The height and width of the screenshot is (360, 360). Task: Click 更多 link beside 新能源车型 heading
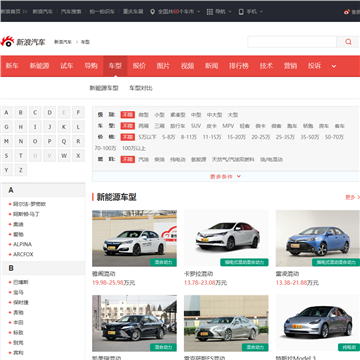(x=352, y=197)
